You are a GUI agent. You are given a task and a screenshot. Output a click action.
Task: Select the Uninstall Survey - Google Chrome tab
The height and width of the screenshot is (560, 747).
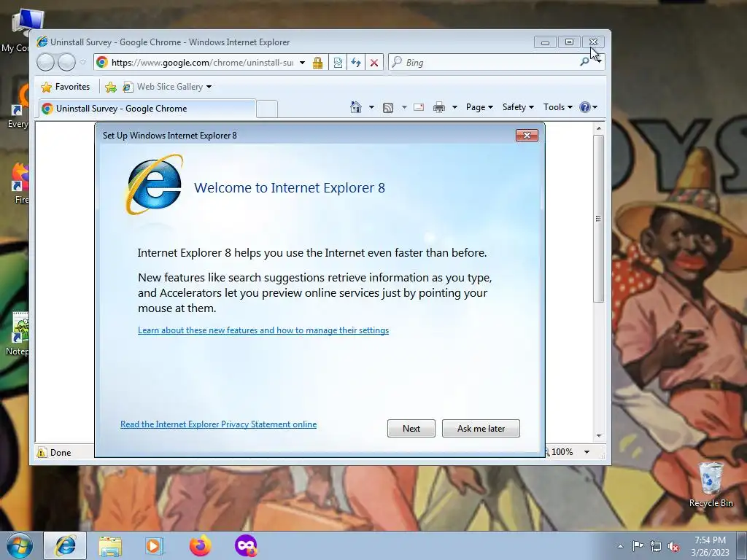(147, 109)
